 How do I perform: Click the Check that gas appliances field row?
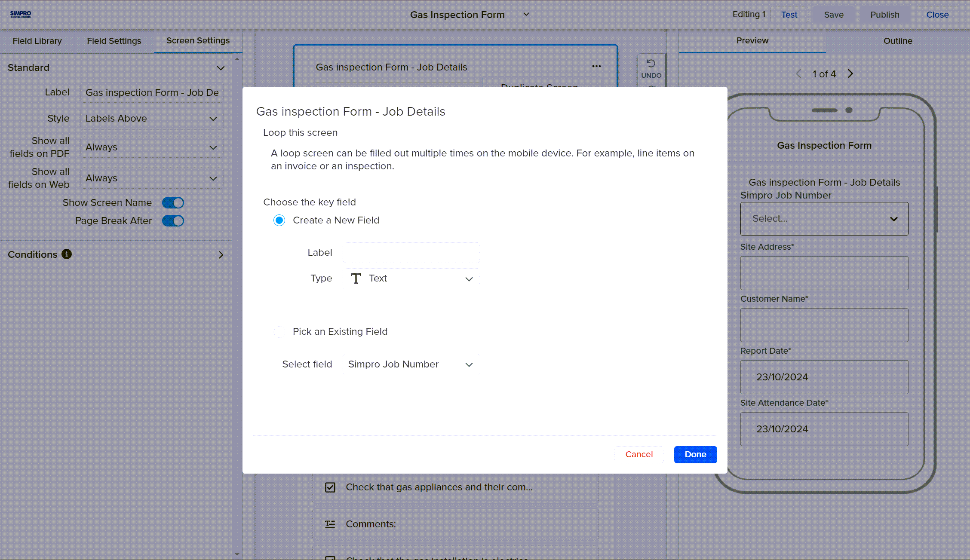[x=455, y=487]
